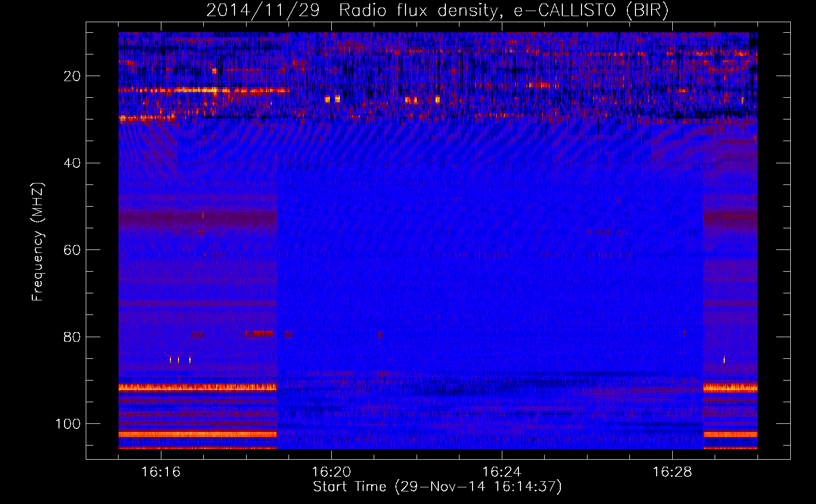Click the "80" frequency tick label

point(72,337)
